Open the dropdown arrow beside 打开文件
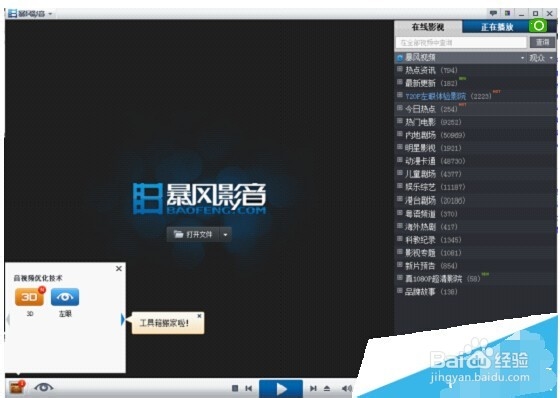560x398 pixels. [225, 234]
